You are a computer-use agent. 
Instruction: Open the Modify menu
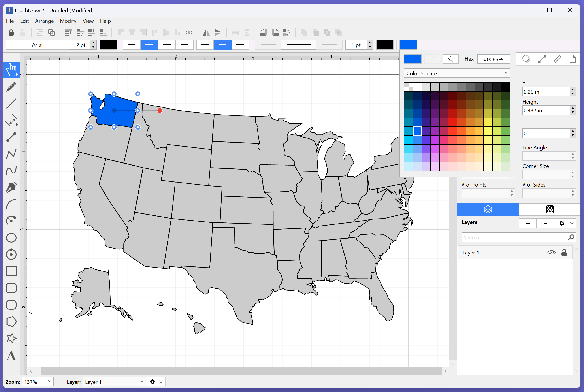(x=68, y=21)
